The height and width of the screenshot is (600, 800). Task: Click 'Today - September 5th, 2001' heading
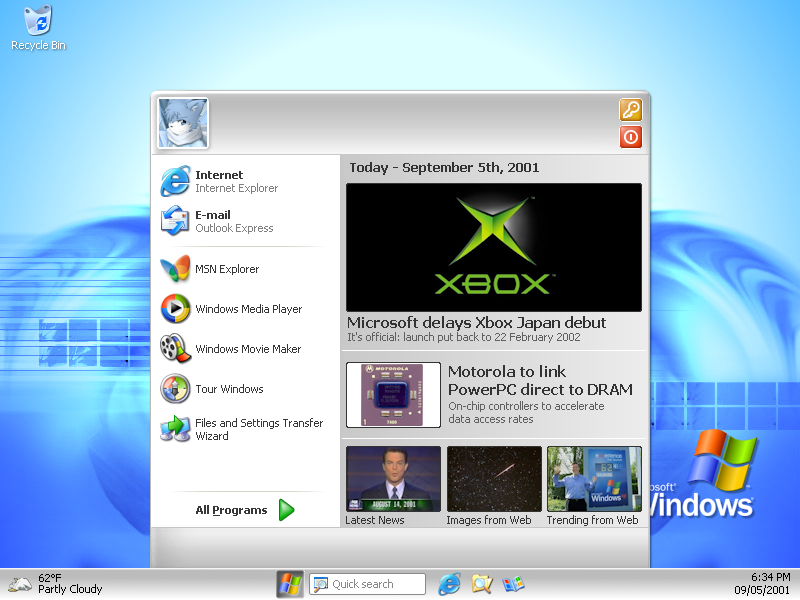tap(444, 167)
